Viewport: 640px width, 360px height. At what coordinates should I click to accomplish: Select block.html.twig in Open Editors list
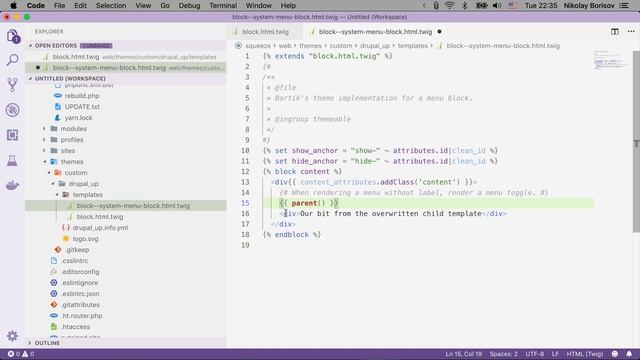pyautogui.click(x=126, y=57)
